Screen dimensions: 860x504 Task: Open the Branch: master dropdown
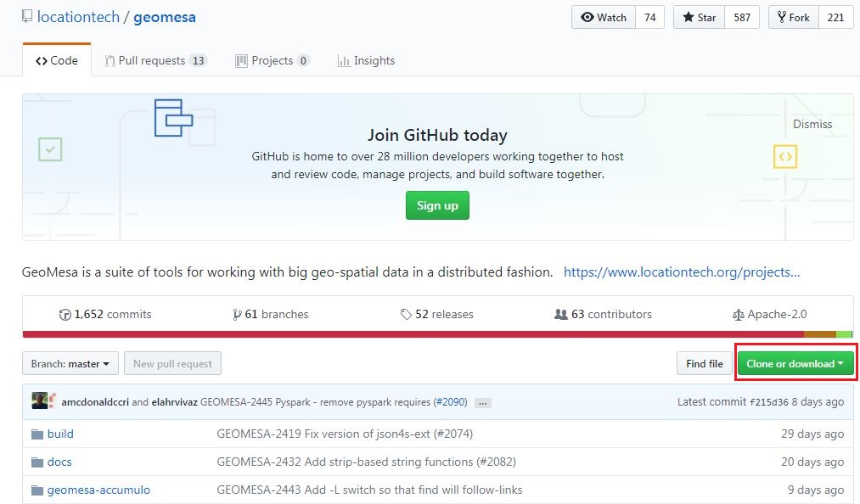tap(70, 364)
